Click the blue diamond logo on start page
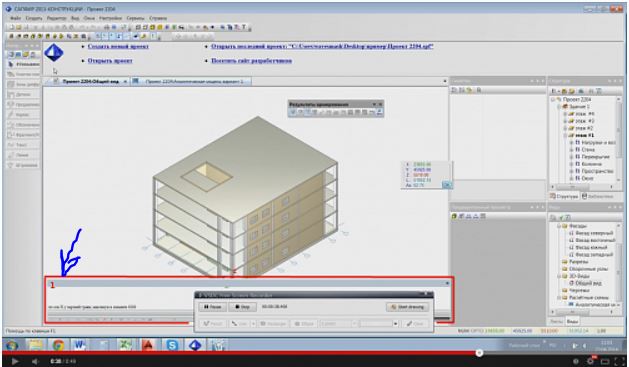 [x=53, y=53]
